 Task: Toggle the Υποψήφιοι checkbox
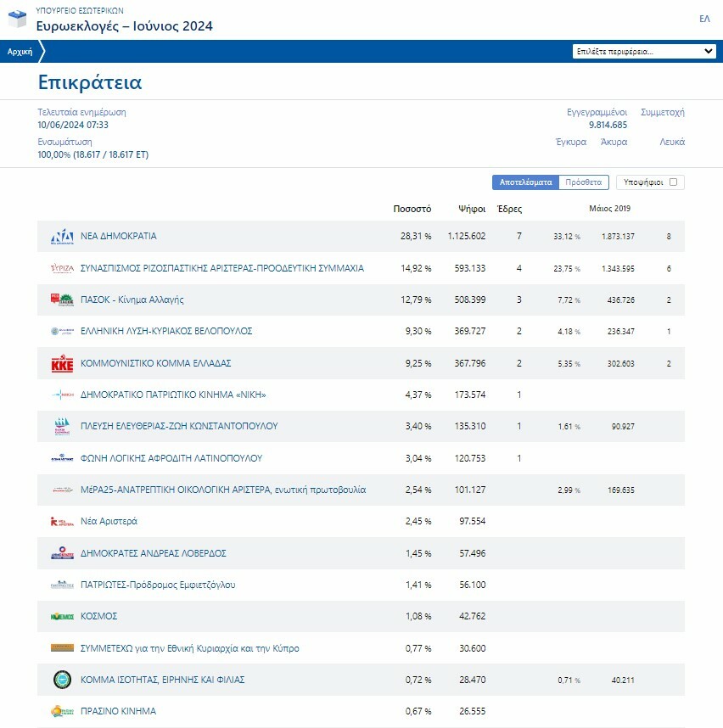click(673, 182)
